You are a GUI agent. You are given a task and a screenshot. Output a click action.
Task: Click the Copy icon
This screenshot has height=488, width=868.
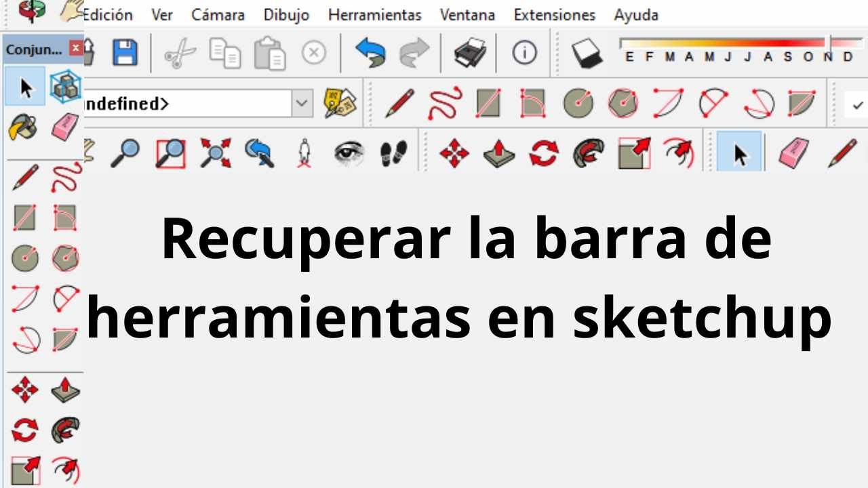pyautogui.click(x=225, y=53)
